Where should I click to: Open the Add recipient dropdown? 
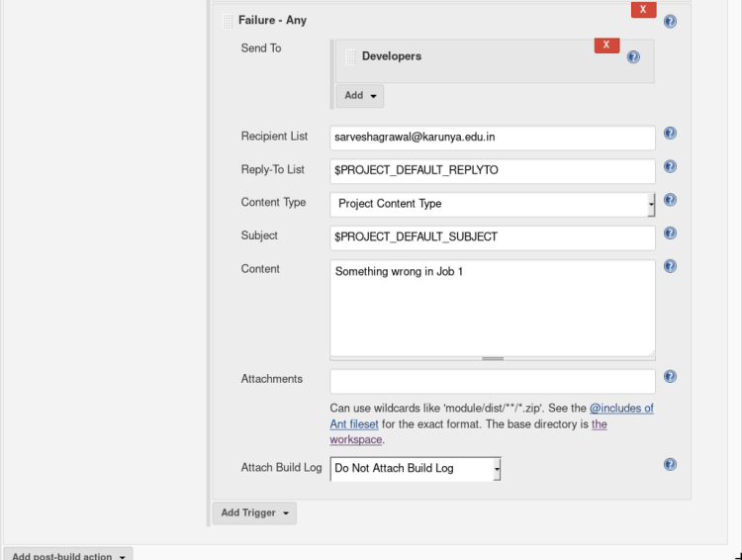(x=360, y=96)
